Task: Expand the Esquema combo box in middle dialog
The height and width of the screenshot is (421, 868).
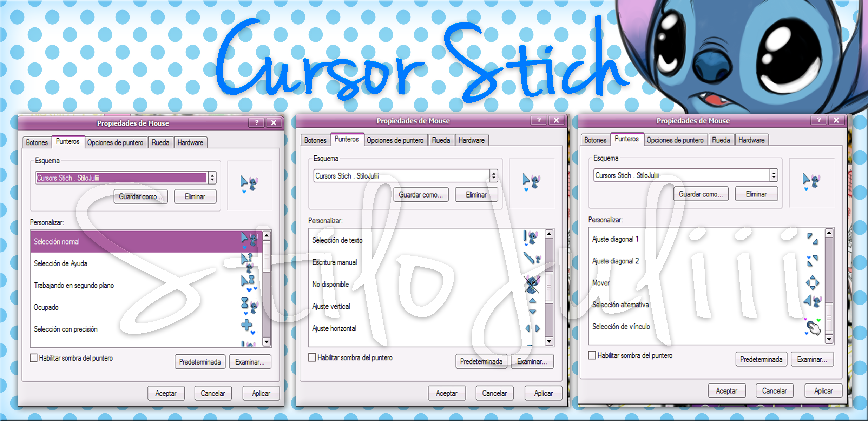Action: [494, 175]
